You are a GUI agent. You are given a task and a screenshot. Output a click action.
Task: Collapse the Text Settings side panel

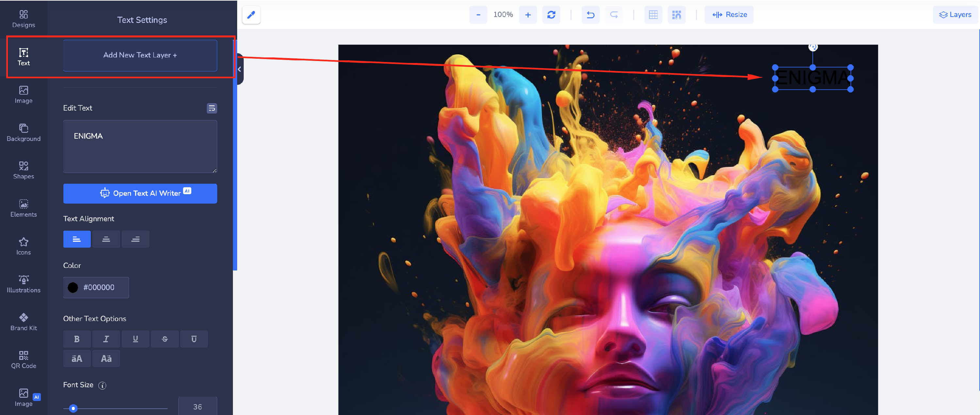click(240, 69)
